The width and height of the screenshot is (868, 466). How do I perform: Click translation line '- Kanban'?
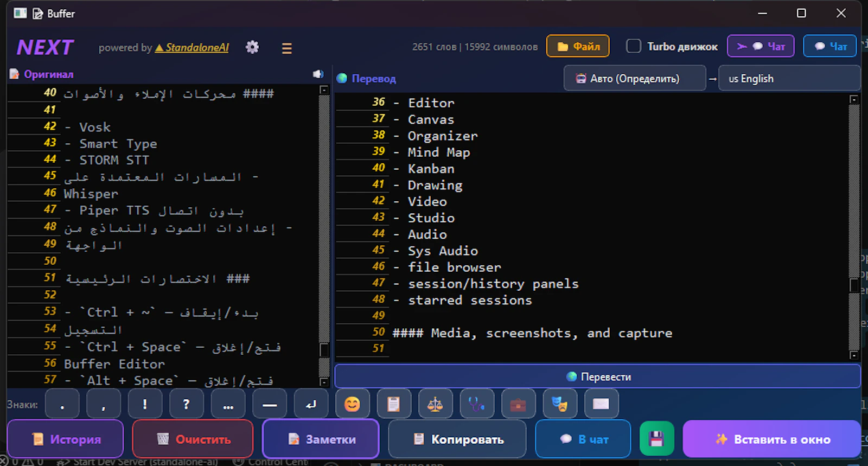[423, 169]
